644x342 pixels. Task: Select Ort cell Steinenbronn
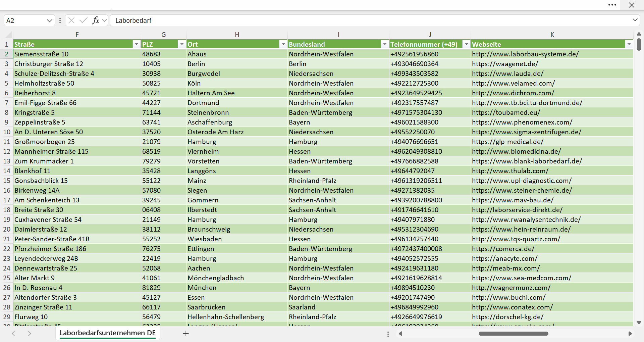coord(237,112)
